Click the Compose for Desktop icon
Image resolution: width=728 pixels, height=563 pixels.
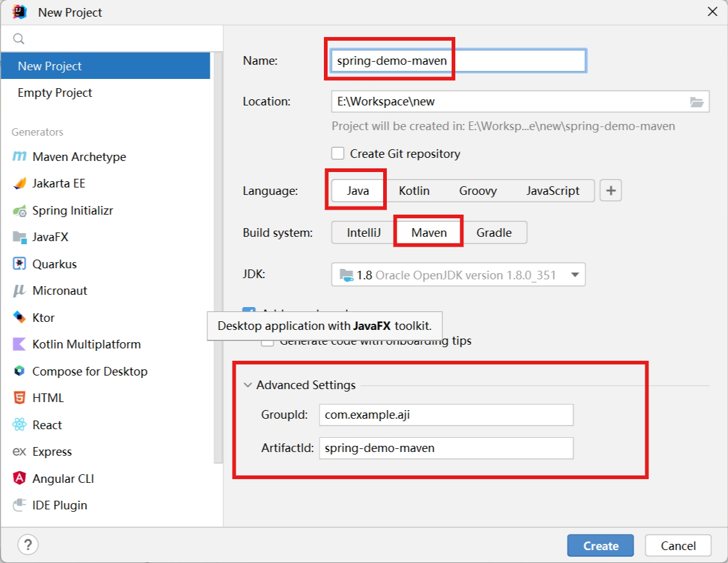(19, 371)
